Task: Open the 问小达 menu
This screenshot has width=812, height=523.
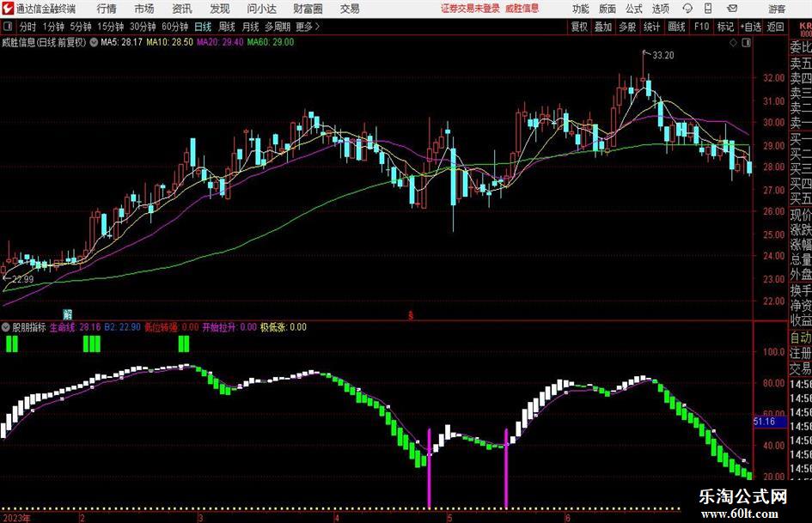Action: (x=261, y=9)
